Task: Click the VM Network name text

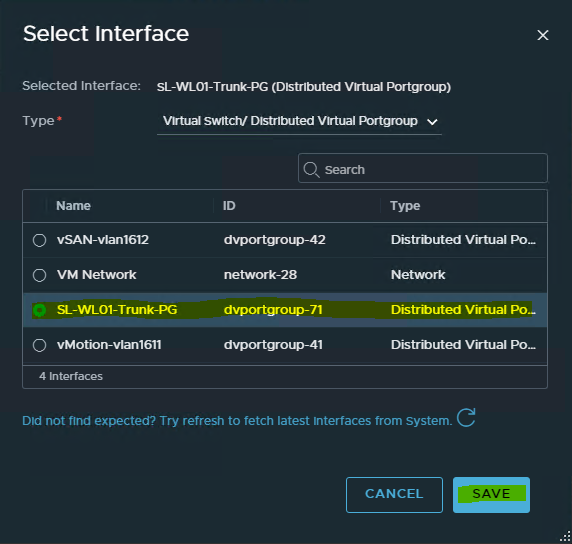Action: [96, 275]
